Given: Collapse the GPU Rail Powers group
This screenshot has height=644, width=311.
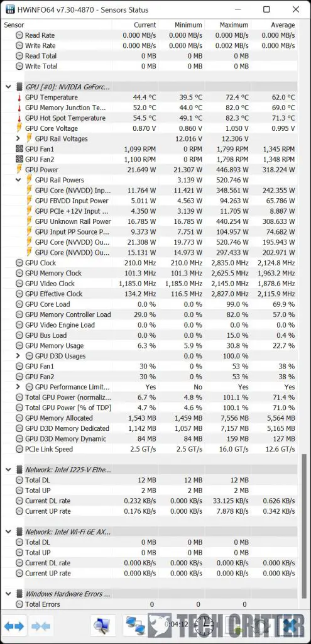Looking at the screenshot, I should [18, 180].
